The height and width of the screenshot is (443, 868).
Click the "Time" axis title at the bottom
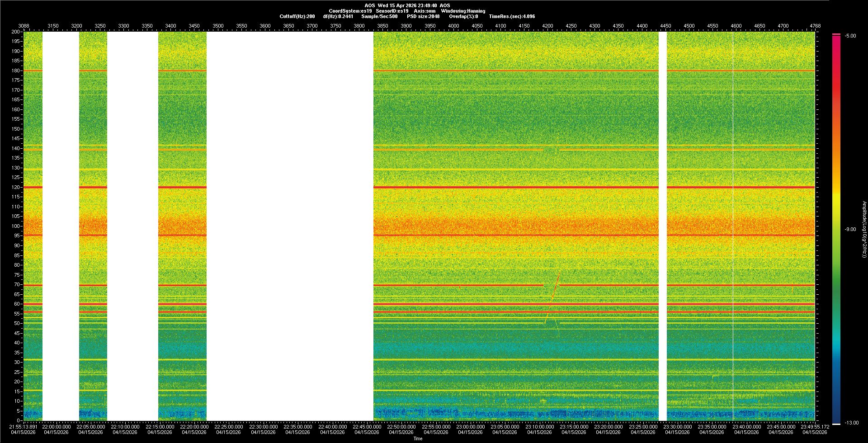point(418,438)
